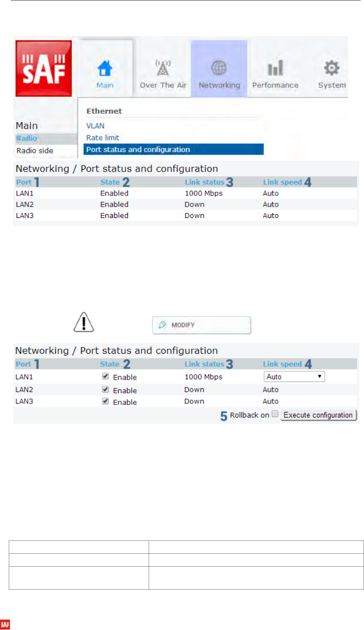Select Port status and configuration menu item
The width and height of the screenshot is (364, 630).
174,149
